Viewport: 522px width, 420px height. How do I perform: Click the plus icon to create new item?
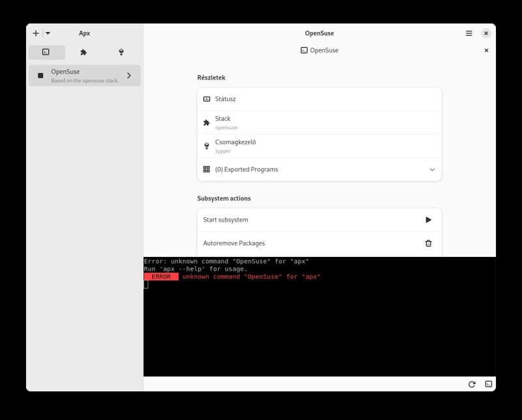coord(36,33)
